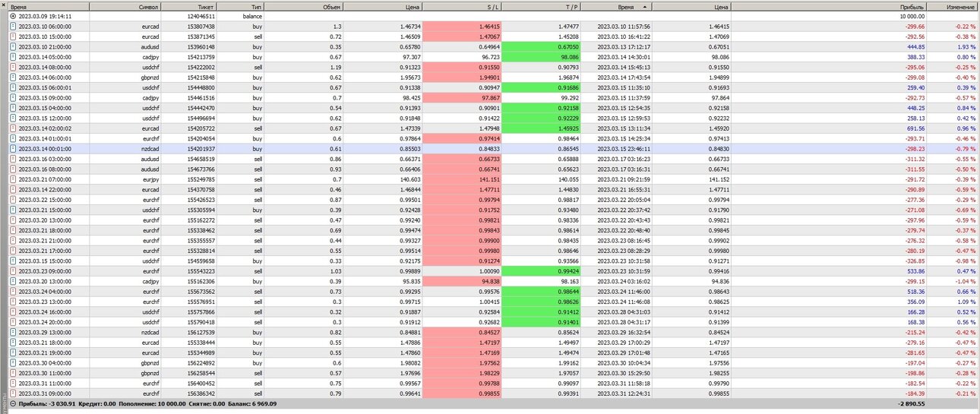Click the green T/P cell 1.45925
Screen dimensions: 980x414
541,128
